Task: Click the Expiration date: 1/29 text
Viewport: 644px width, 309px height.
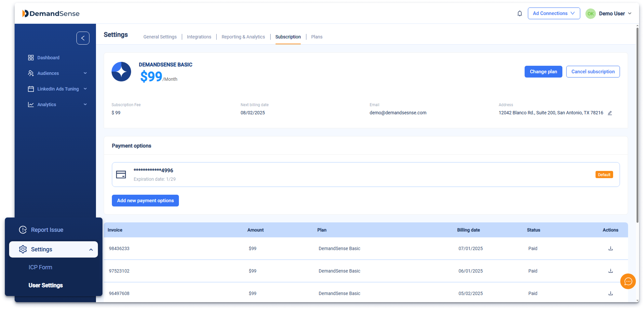Action: tap(154, 179)
